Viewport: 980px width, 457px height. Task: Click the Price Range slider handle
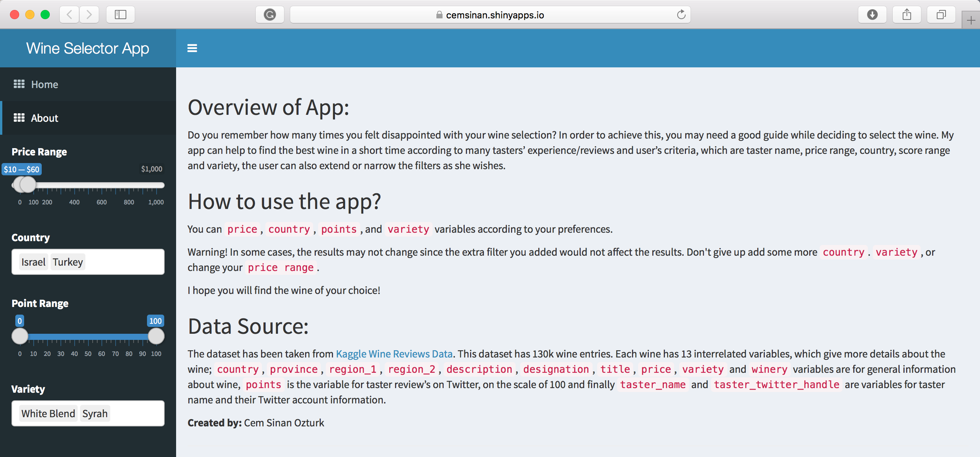[28, 185]
